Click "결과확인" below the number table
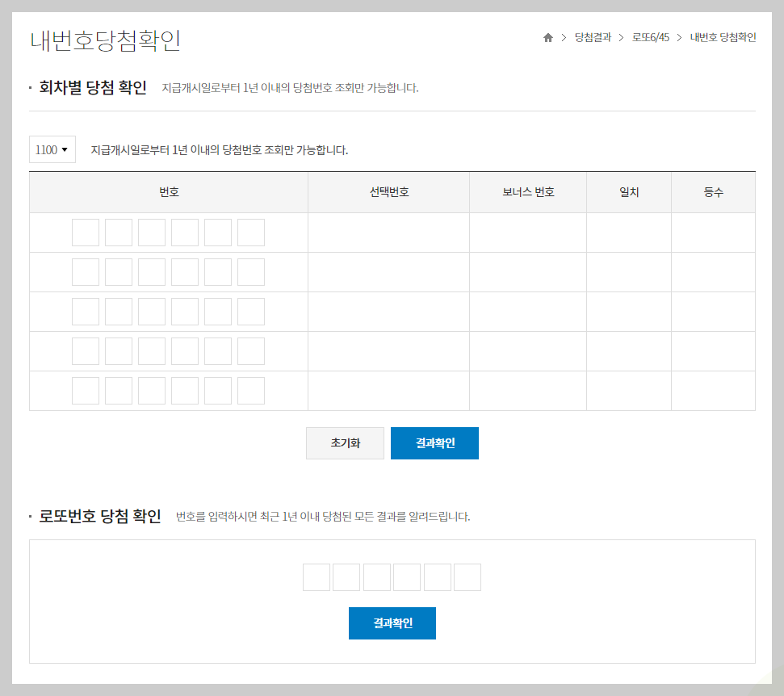Screen dimensions: 784x696 point(434,442)
